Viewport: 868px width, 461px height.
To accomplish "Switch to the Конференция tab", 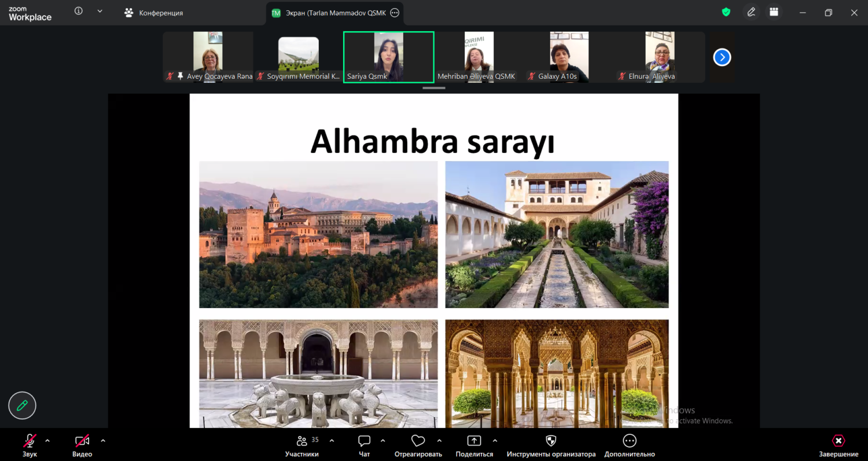I will (155, 13).
